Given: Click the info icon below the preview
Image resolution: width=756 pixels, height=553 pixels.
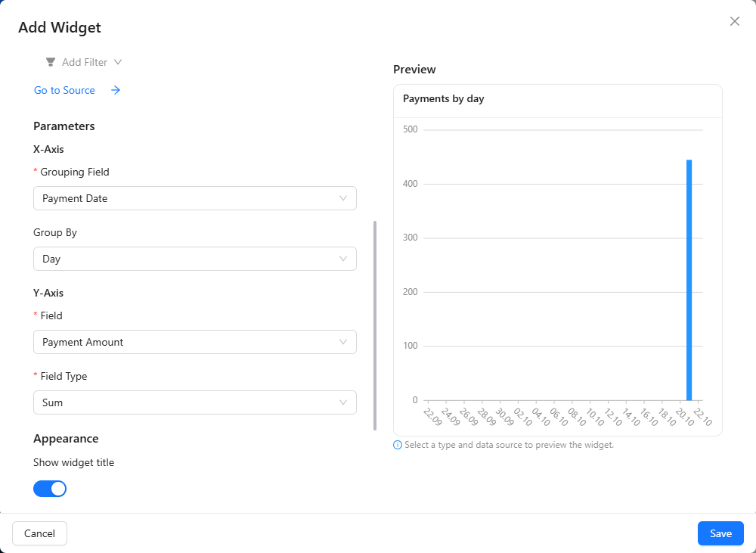Looking at the screenshot, I should (398, 445).
